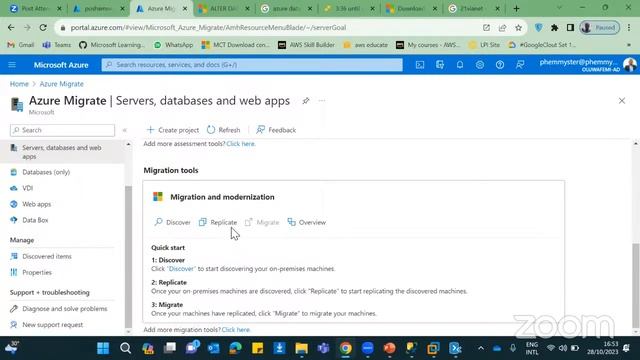Click the Azure global search box
This screenshot has width=640, height=360.
coord(252,64)
